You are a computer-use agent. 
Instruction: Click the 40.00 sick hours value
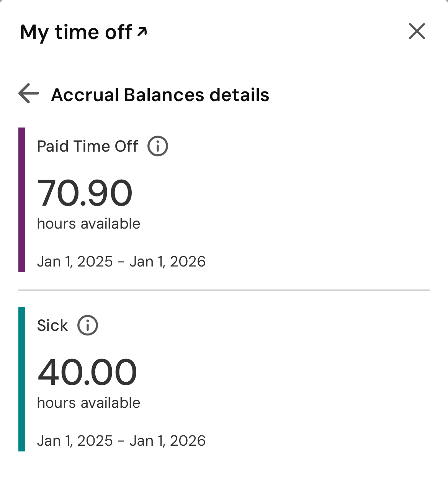[87, 372]
